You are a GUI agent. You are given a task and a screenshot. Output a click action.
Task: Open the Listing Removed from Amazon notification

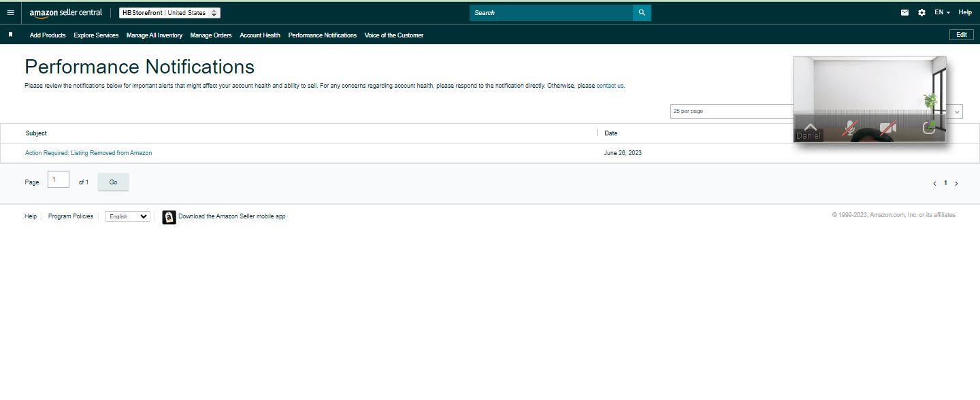click(88, 153)
